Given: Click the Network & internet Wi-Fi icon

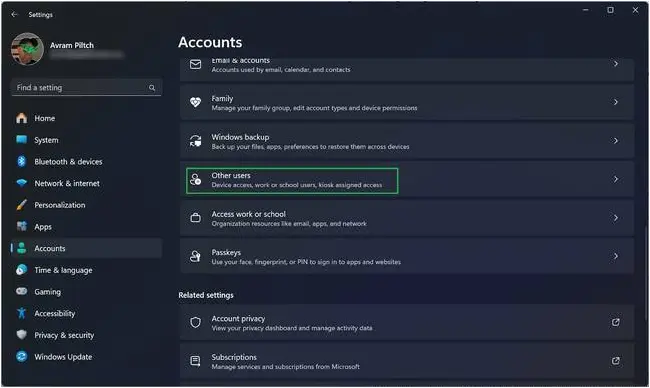Looking at the screenshot, I should 22,183.
